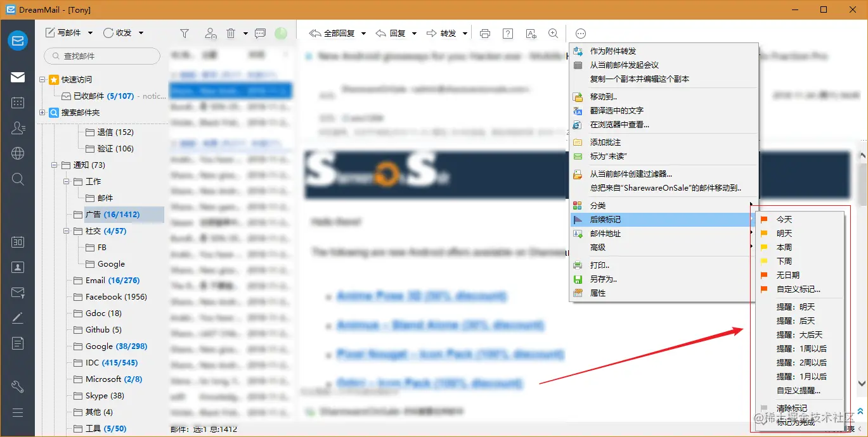
Task: Collapse the 社交 (4/57) folder node
Action: pyautogui.click(x=67, y=231)
